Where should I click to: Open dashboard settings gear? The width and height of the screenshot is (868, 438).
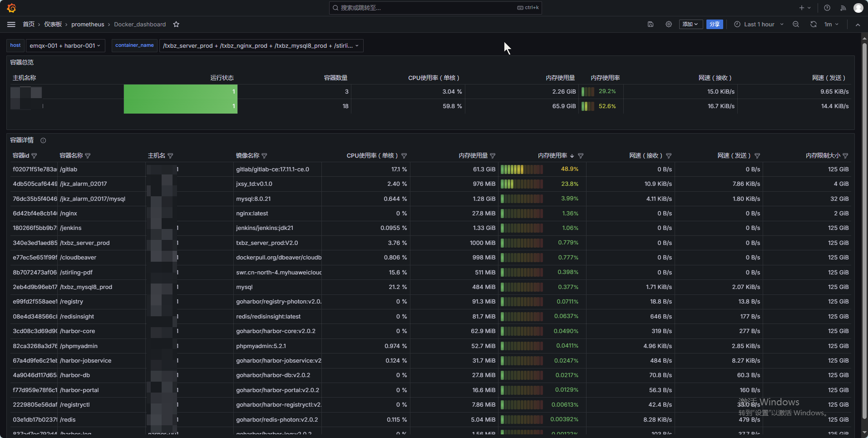click(669, 25)
